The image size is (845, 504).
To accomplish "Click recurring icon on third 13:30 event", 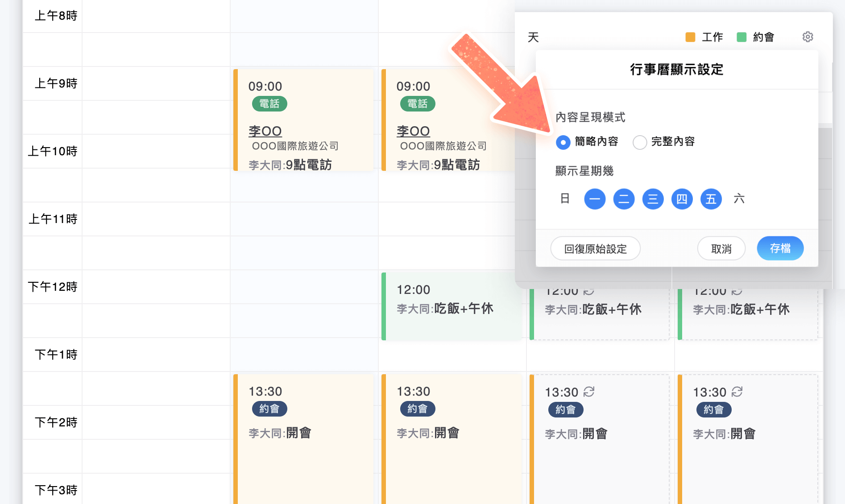I will 589,392.
